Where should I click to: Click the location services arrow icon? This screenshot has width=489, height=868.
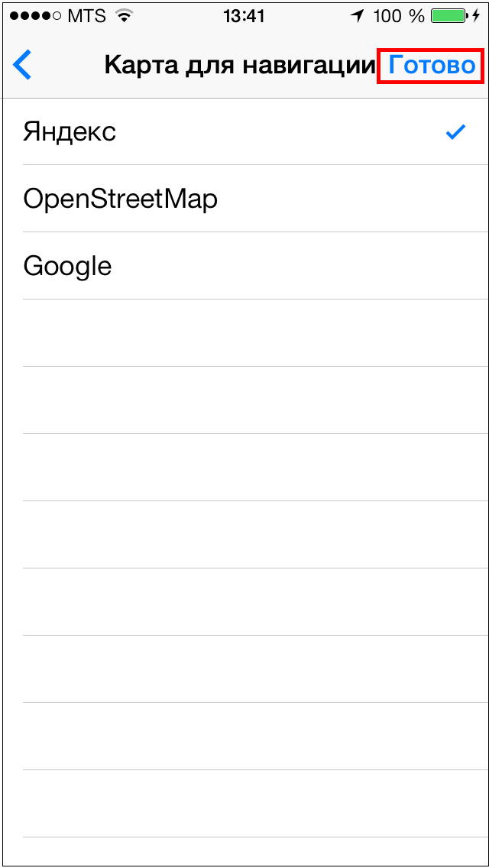(x=358, y=16)
